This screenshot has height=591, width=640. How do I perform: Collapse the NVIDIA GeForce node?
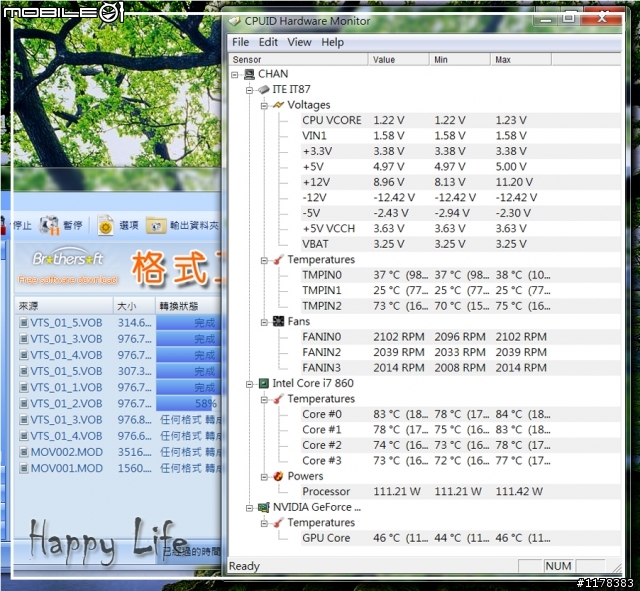[x=249, y=508]
